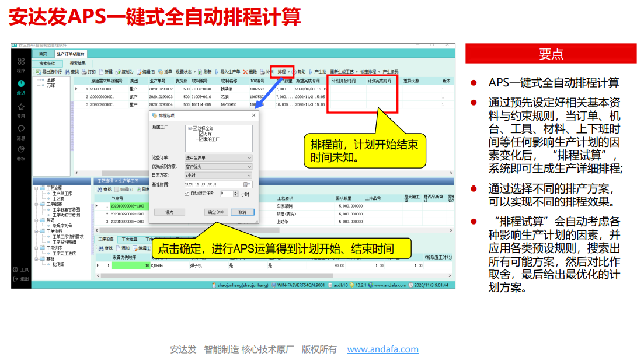Select production order row 202010290002
644x357 pixels.
click(263, 89)
